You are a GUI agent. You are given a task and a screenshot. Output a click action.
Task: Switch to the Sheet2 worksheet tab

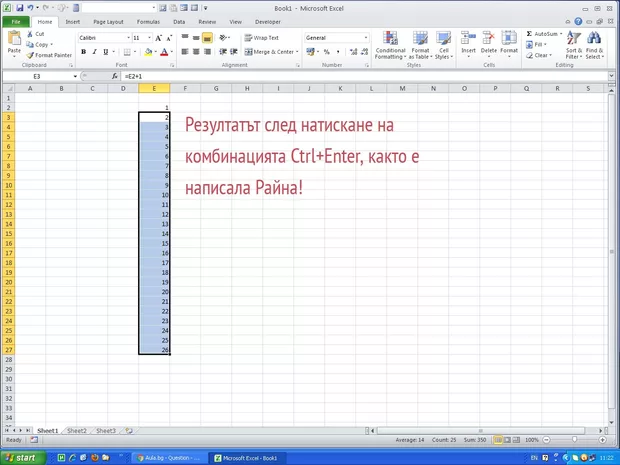click(77, 431)
